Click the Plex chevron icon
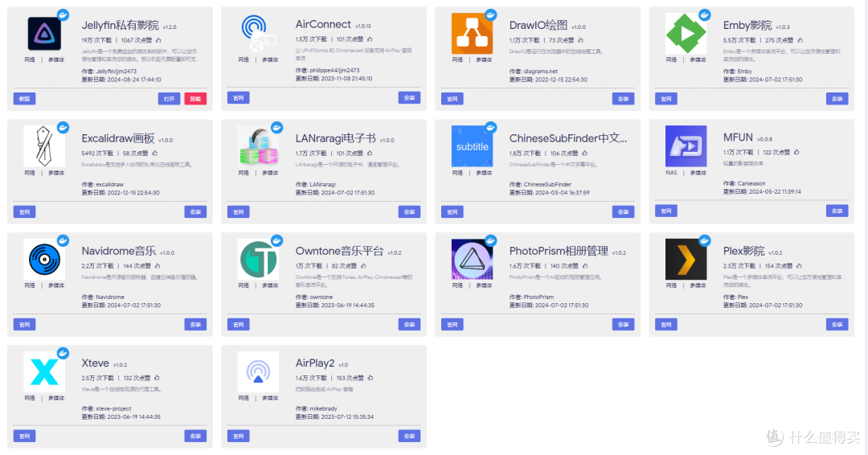The height and width of the screenshot is (455, 868). click(x=686, y=259)
